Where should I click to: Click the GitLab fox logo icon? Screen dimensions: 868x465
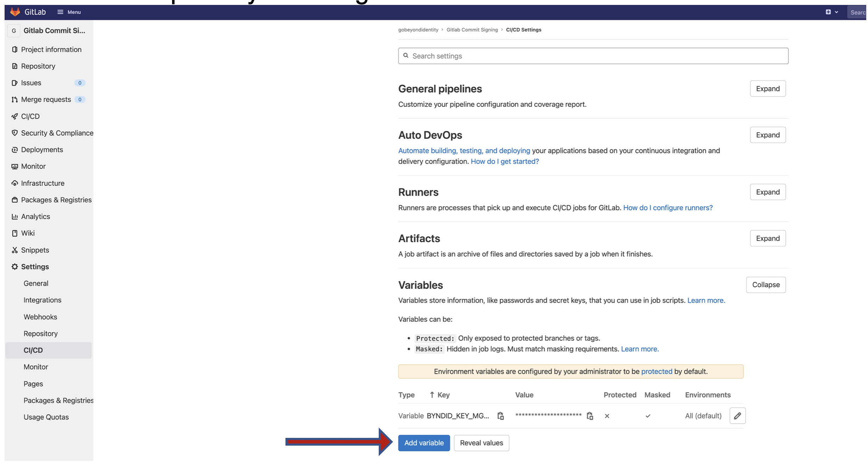click(15, 12)
